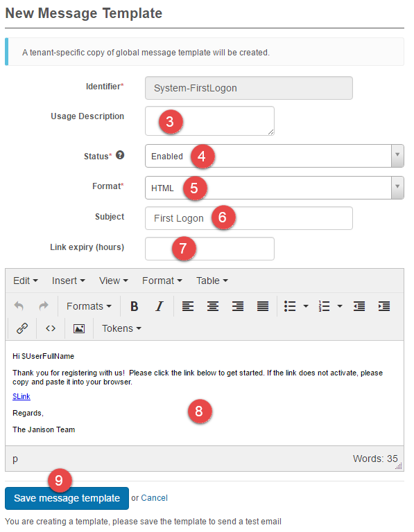
Task: Click the Usage Description text area
Action: tap(209, 121)
